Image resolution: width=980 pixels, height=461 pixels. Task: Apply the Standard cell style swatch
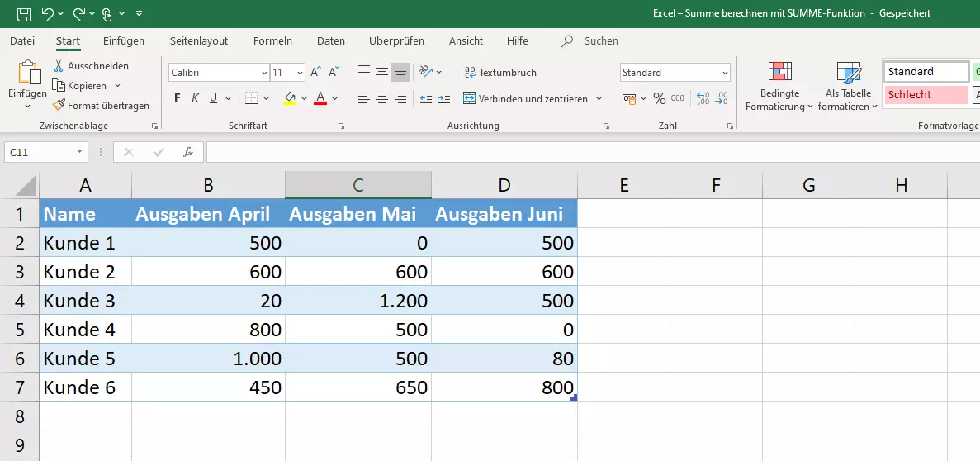tap(926, 71)
